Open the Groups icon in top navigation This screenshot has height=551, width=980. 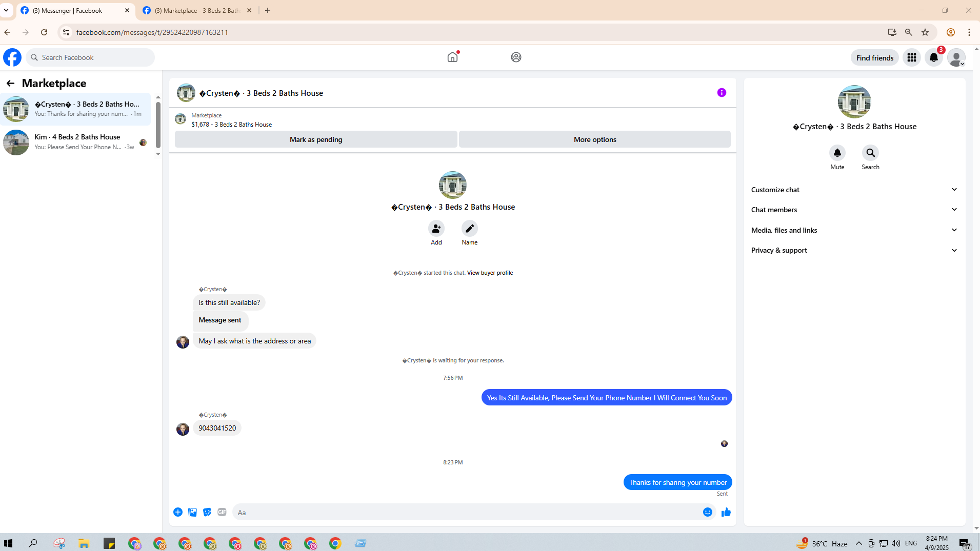[516, 57]
